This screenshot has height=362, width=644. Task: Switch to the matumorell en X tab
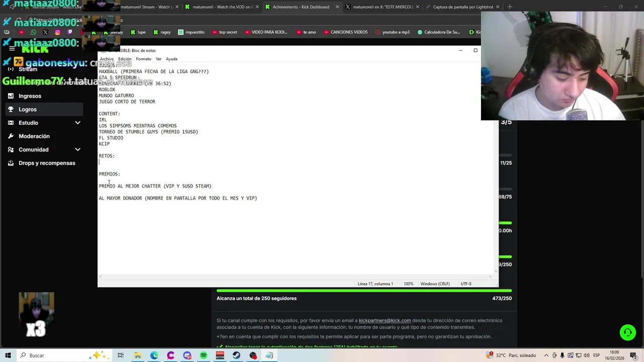(x=383, y=7)
